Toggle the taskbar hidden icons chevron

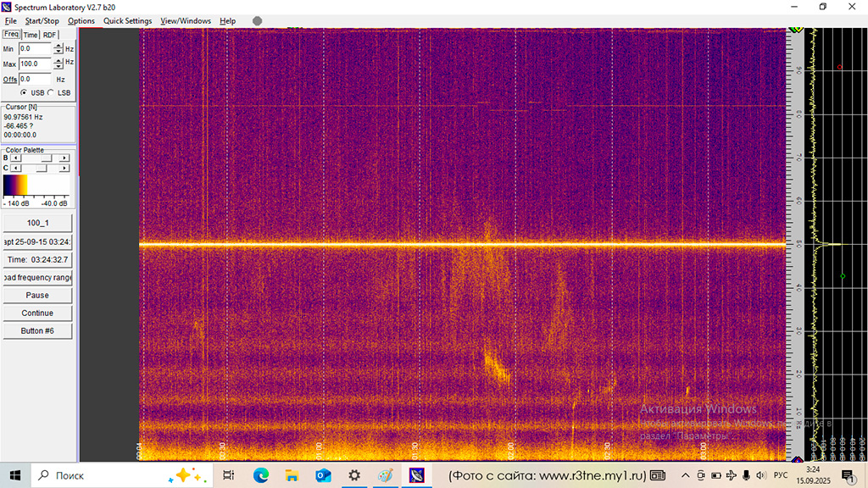(x=686, y=475)
